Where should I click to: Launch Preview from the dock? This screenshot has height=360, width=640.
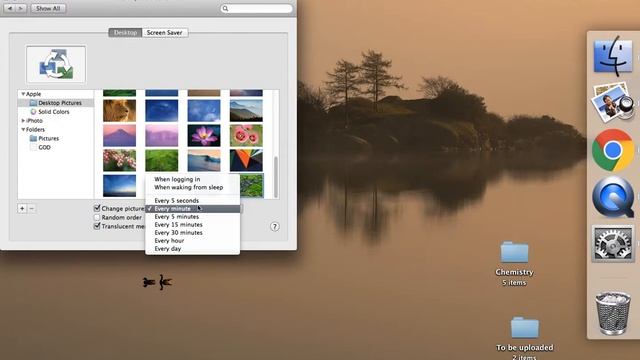(x=613, y=102)
